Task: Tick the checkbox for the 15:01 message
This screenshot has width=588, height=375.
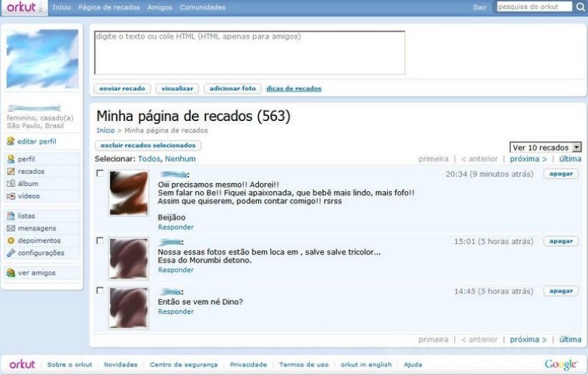Action: [99, 240]
